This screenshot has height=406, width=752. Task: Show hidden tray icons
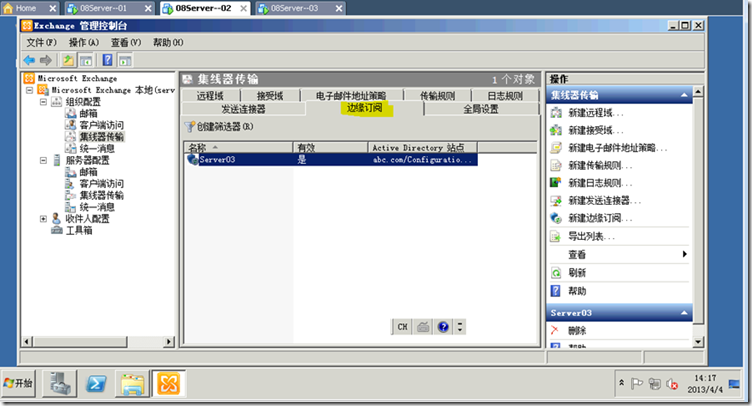[621, 383]
